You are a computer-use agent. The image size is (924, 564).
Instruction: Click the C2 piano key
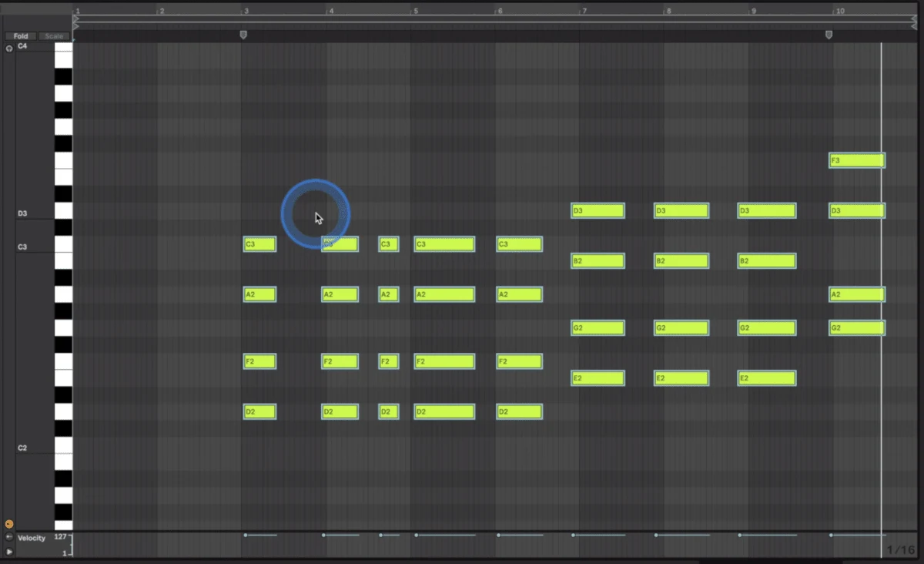click(x=63, y=446)
